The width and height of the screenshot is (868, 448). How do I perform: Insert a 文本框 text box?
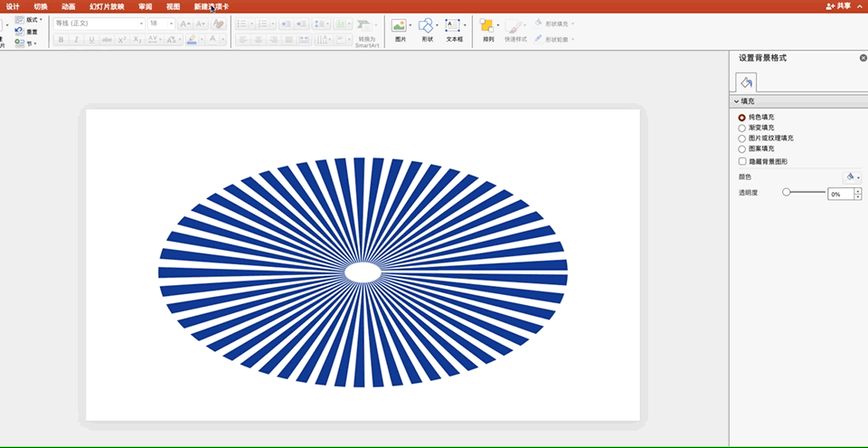pos(454,26)
